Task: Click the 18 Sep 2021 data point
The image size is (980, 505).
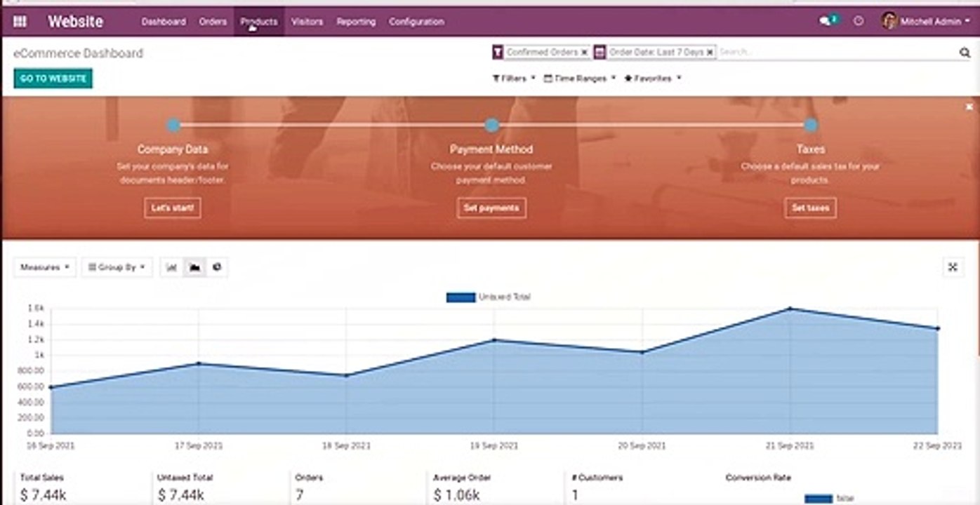Action: pyautogui.click(x=346, y=375)
